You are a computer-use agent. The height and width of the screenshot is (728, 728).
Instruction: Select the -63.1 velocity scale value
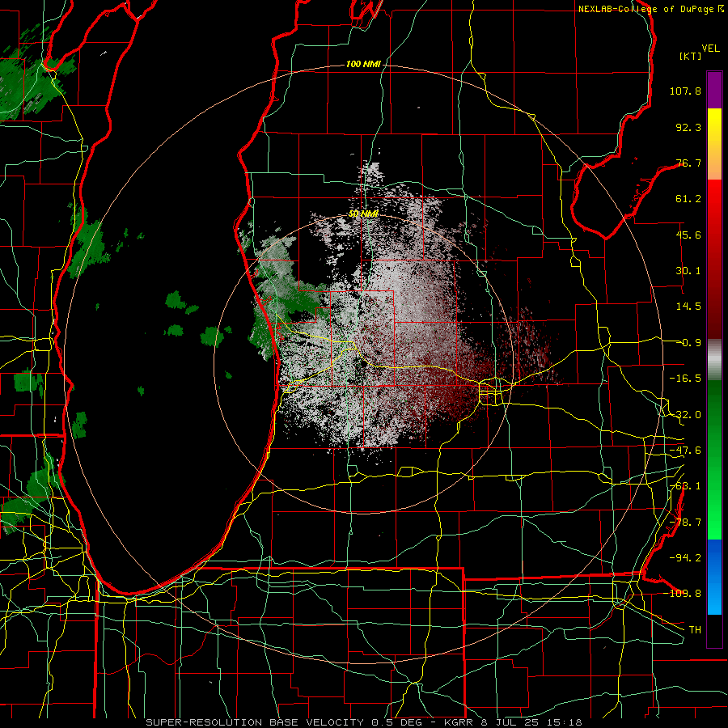[x=685, y=486]
